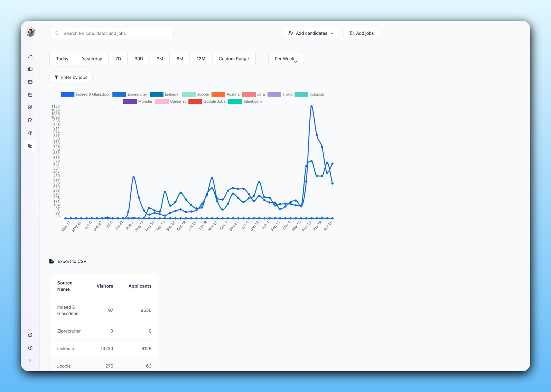Open the Custom Range option
Image resolution: width=551 pixels, height=392 pixels.
coord(234,59)
